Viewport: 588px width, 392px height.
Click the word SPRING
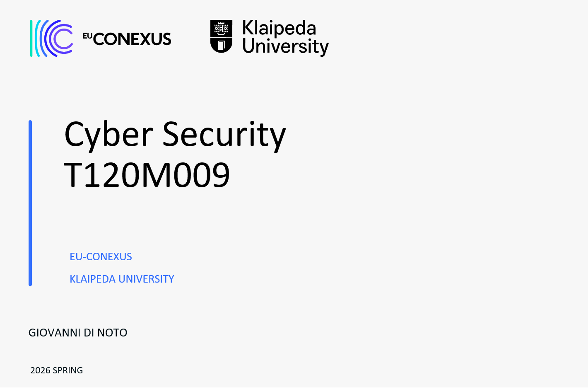point(68,370)
